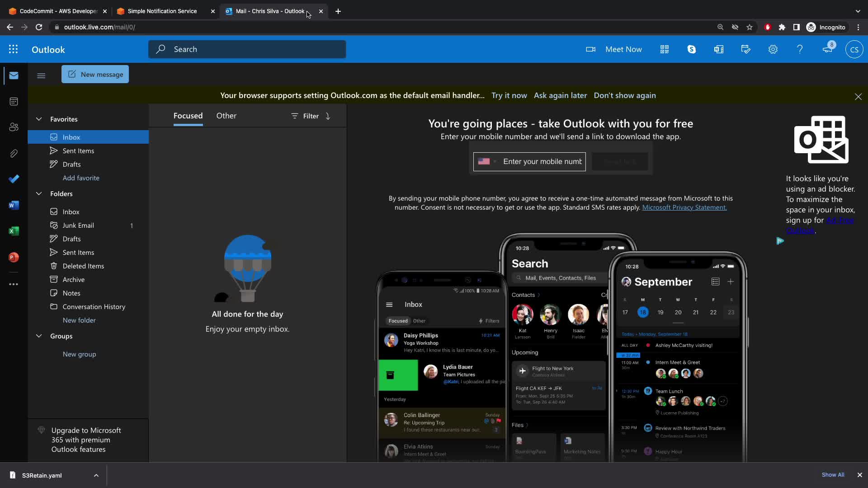The image size is (868, 488).
Task: Collapse the Folders section
Action: click(39, 194)
